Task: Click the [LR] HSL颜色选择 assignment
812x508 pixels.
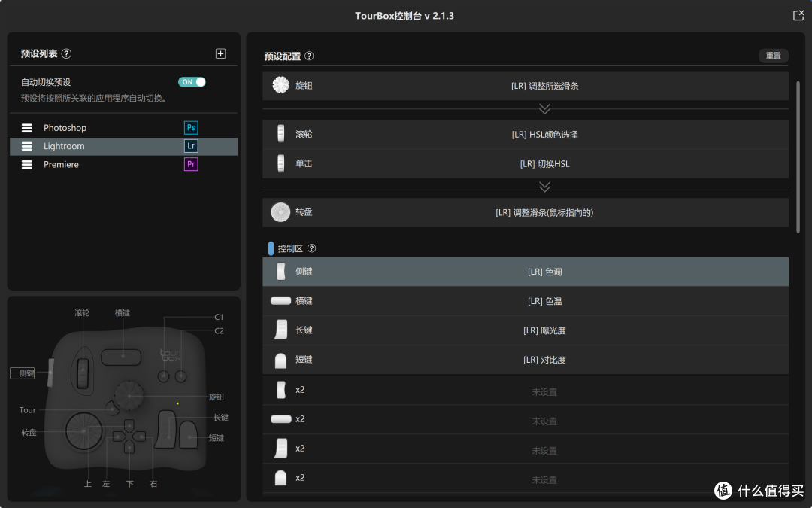Action: coord(544,135)
